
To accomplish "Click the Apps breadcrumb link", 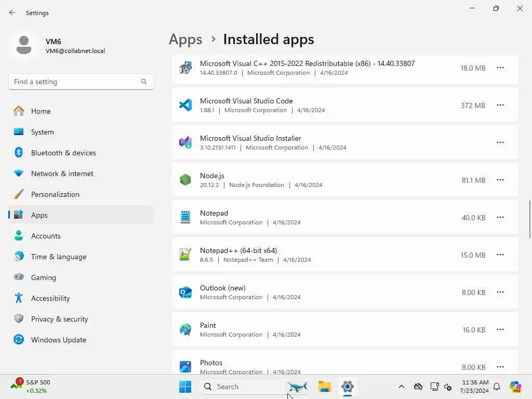I will (x=185, y=39).
